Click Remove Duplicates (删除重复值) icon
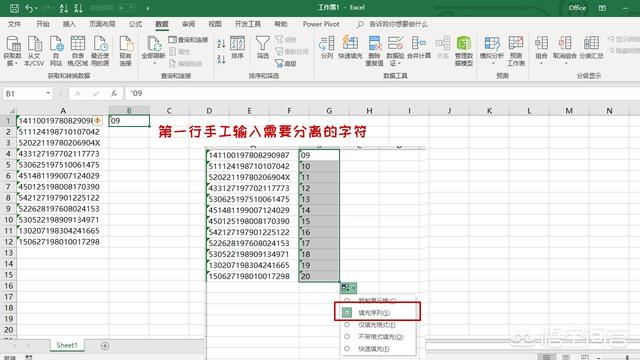Viewport: 640px width, 360px height. pos(374,51)
